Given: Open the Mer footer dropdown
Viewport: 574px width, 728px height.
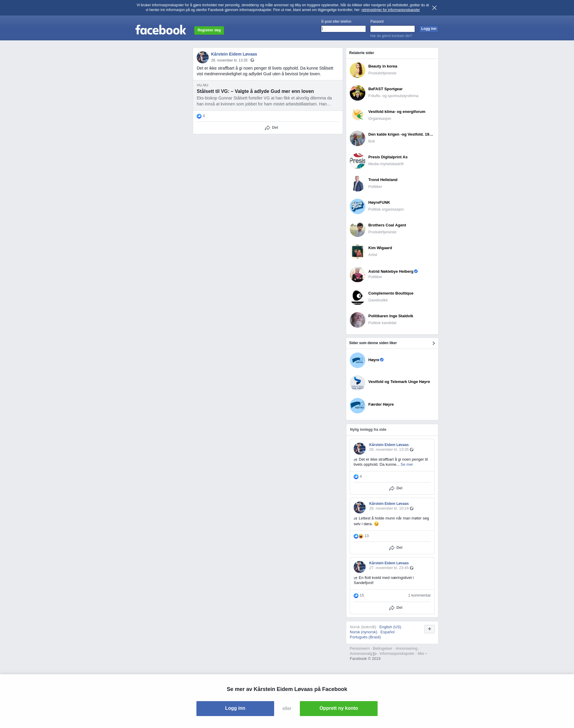Looking at the screenshot, I should click(x=422, y=653).
